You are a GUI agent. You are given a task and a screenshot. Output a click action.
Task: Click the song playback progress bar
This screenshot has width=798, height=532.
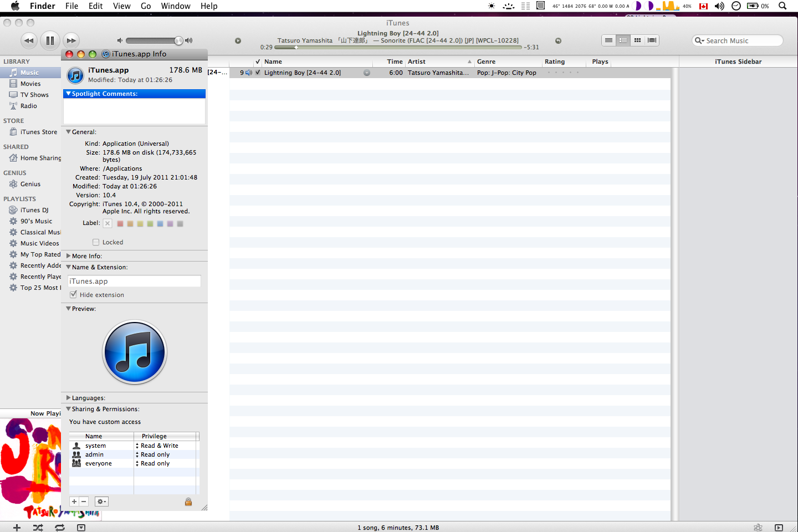click(x=398, y=48)
